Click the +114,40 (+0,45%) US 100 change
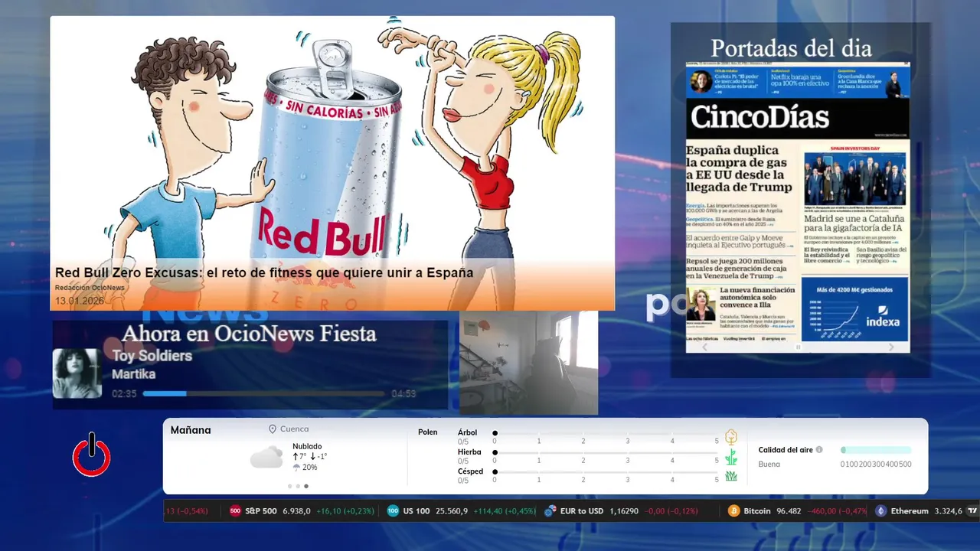Viewport: 980px width, 551px height. 505,511
